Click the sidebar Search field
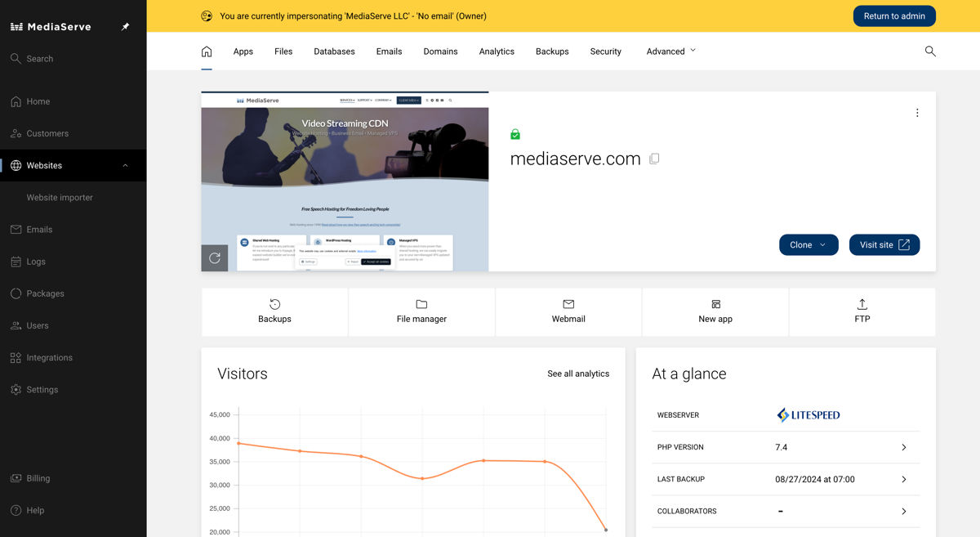The height and width of the screenshot is (537, 980). pos(40,59)
